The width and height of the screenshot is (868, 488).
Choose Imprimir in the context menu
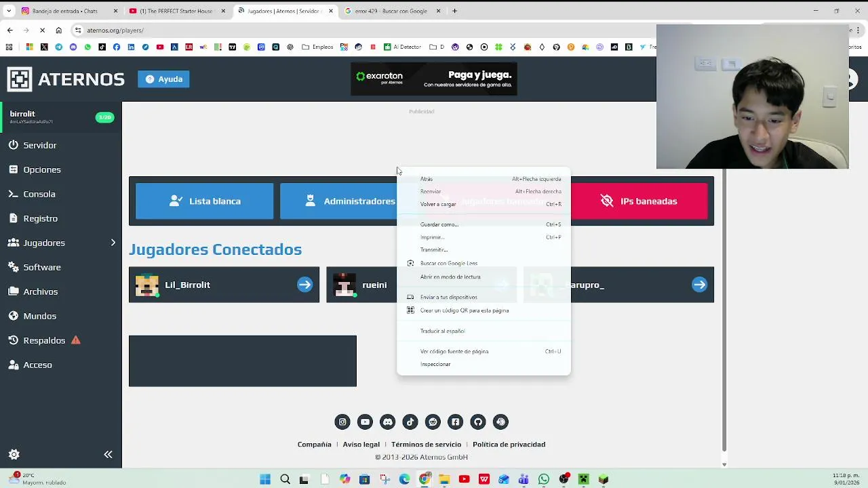coord(484,237)
